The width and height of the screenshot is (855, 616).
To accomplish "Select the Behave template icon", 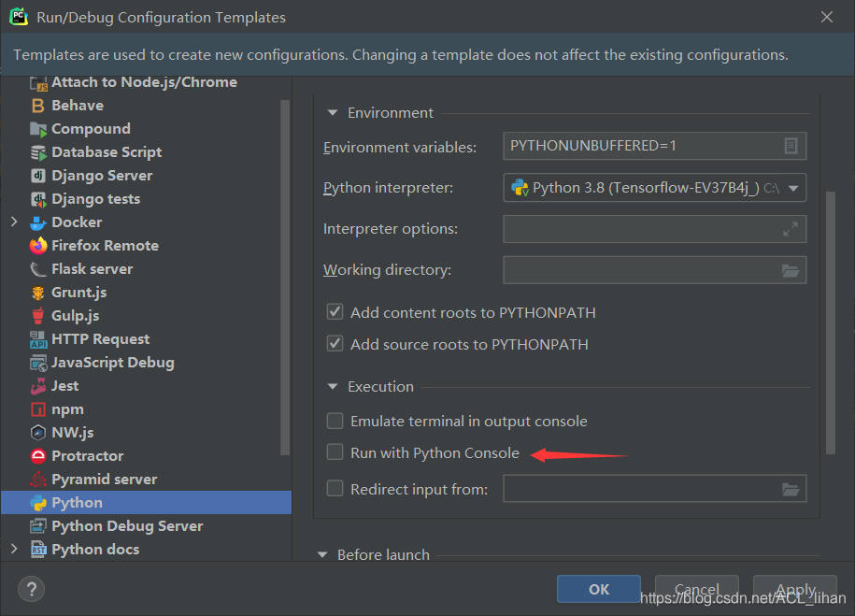I will click(x=38, y=106).
